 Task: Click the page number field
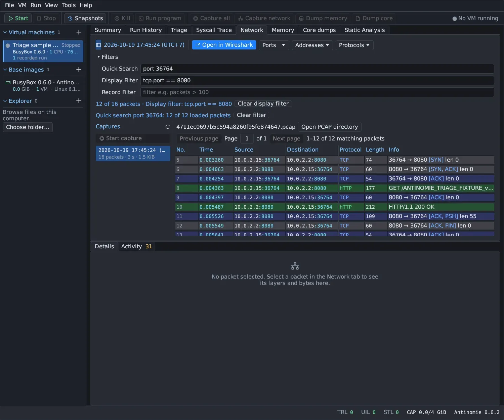tap(247, 138)
